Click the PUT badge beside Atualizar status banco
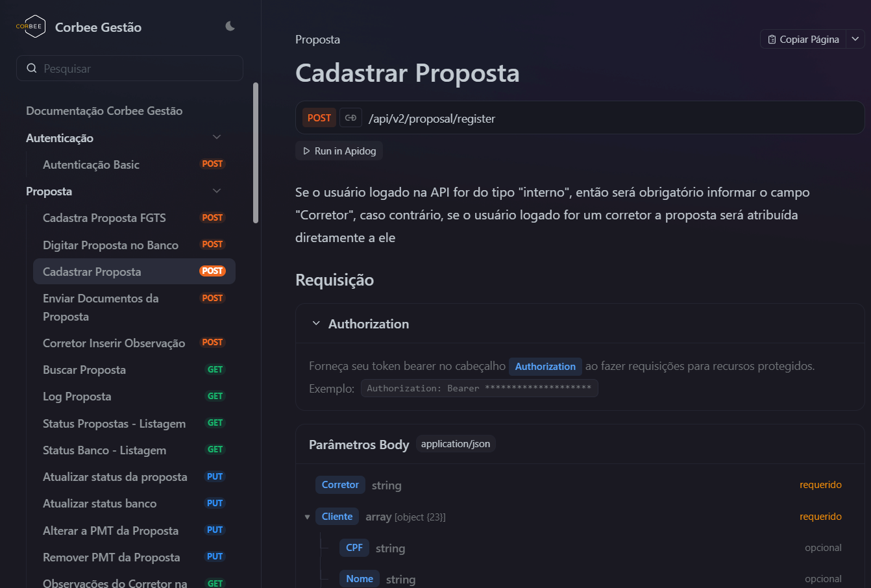The image size is (871, 588). point(215,503)
